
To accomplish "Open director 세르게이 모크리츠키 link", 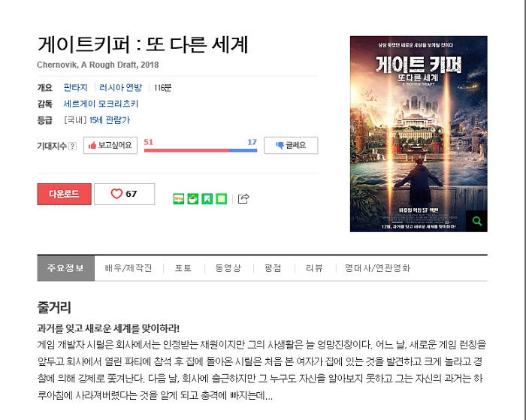I will coord(101,104).
